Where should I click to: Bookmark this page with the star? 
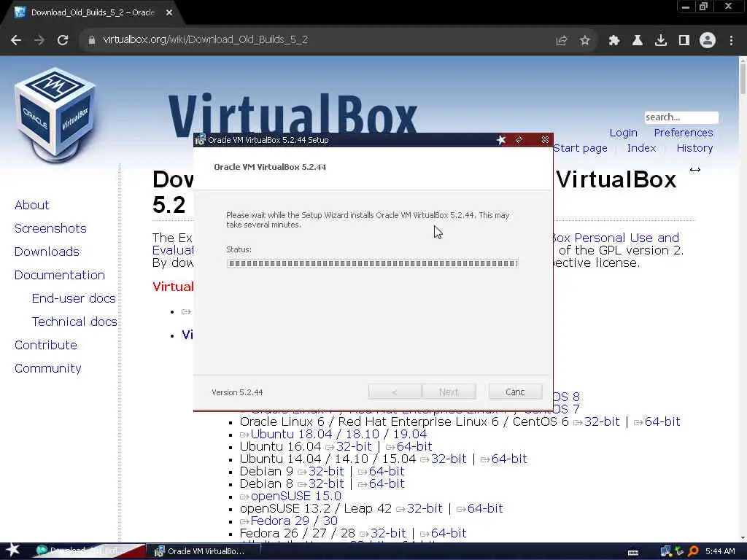585,41
